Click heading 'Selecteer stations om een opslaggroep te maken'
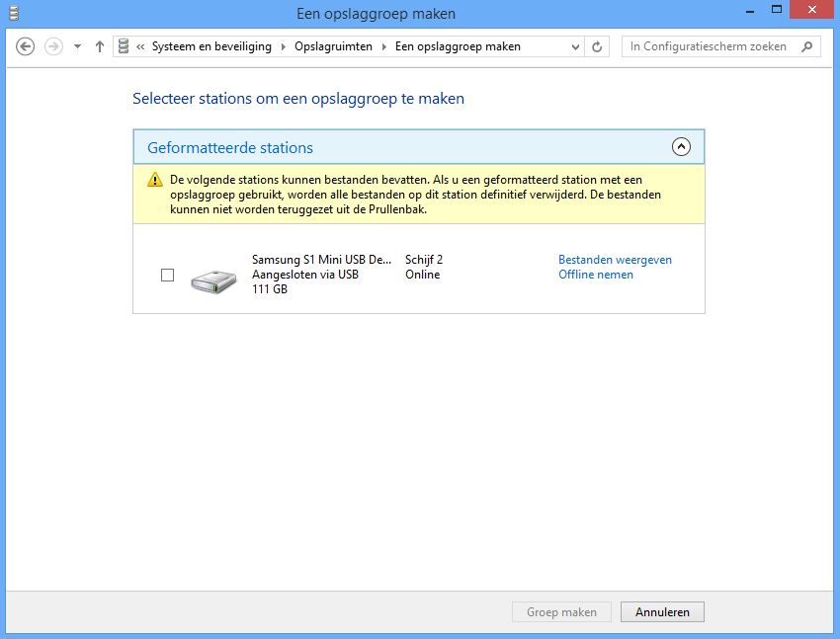Viewport: 840px width, 639px height. (x=298, y=99)
